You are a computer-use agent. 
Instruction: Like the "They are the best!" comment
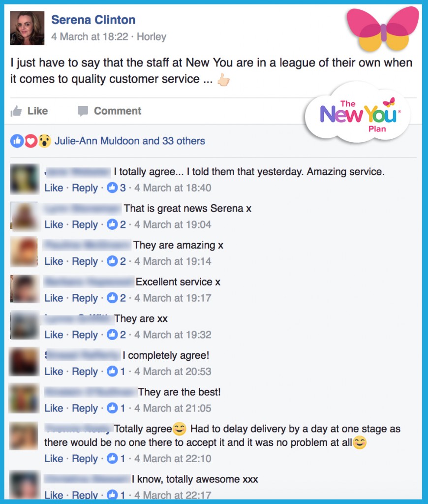[x=54, y=408]
